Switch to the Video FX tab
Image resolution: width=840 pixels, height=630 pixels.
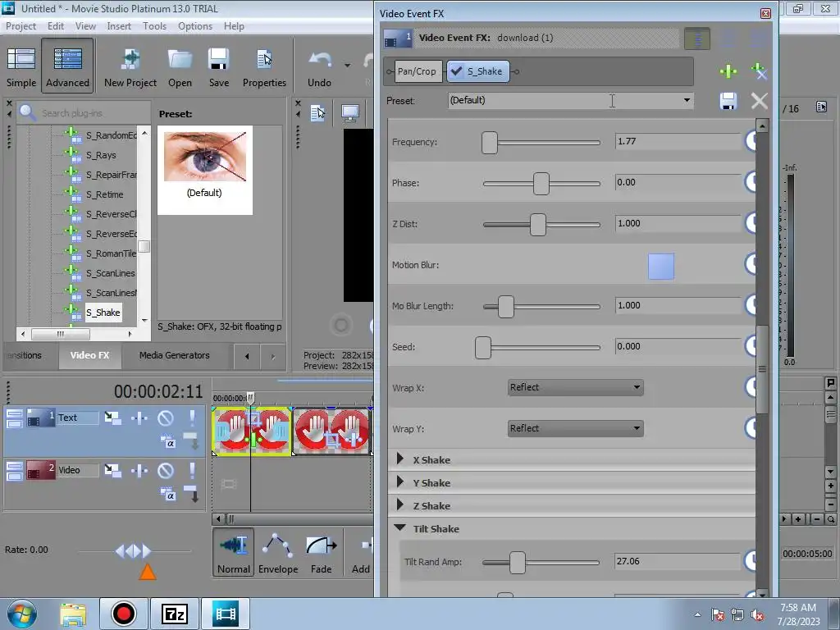89,355
